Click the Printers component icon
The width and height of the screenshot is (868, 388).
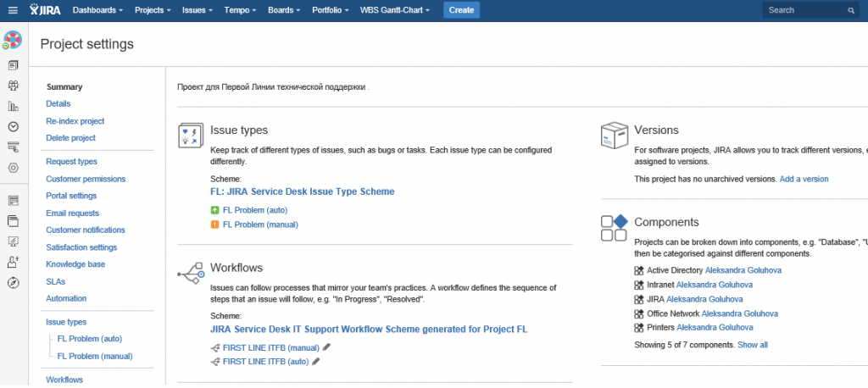pos(639,327)
